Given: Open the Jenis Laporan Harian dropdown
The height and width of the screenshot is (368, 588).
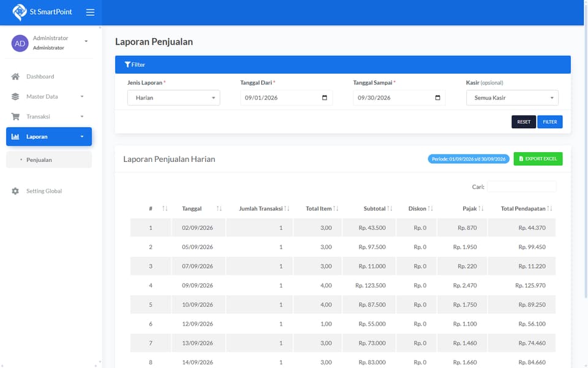Looking at the screenshot, I should click(173, 98).
